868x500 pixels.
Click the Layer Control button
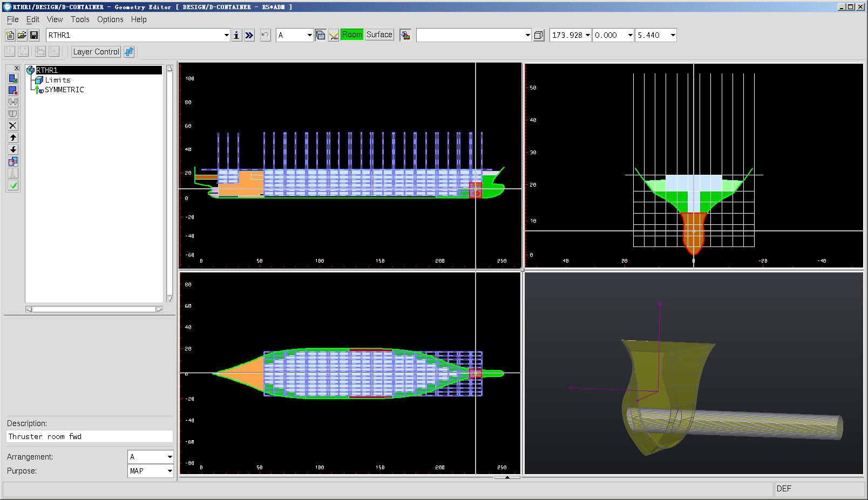[96, 52]
